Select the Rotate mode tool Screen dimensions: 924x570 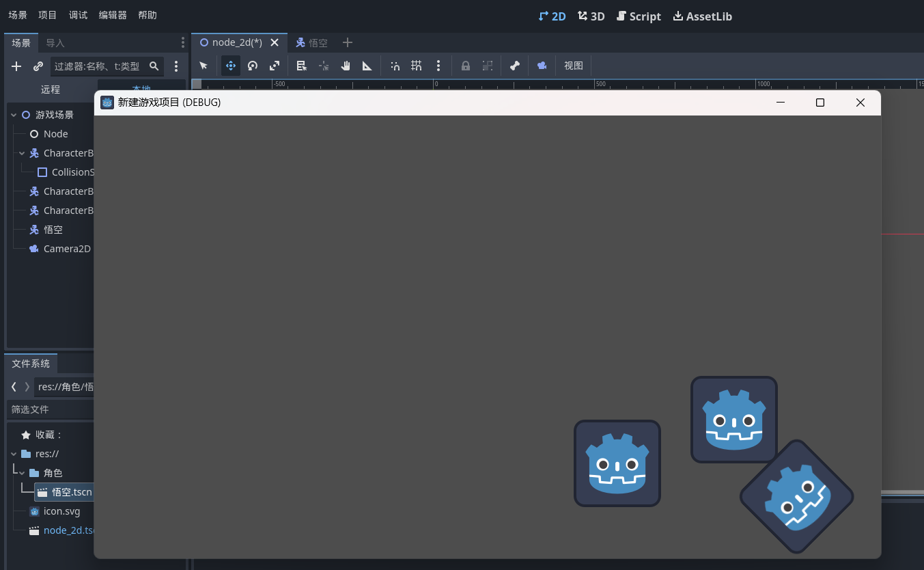click(x=253, y=66)
